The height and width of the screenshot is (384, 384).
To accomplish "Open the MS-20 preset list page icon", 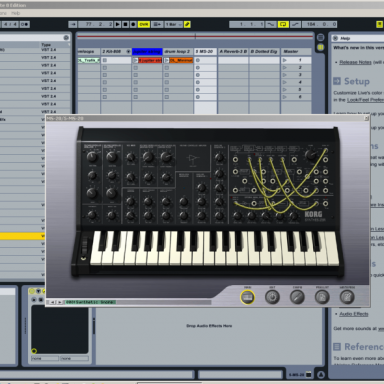I will coord(322,297).
